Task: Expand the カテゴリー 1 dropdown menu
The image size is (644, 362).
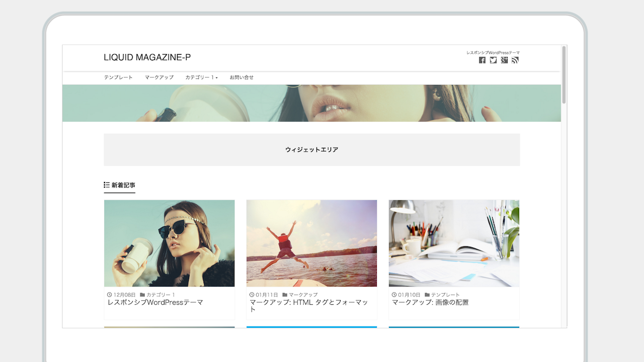Action: (x=201, y=77)
